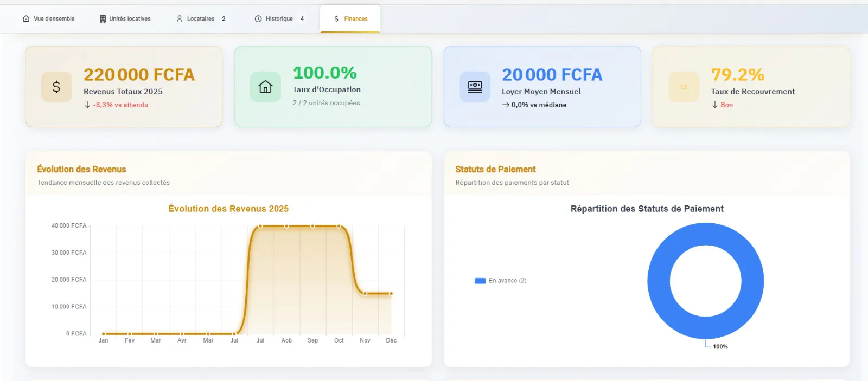Viewport: 868px width, 381px height.
Task: Click the 20 000 FCFA average rent value
Action: (552, 75)
